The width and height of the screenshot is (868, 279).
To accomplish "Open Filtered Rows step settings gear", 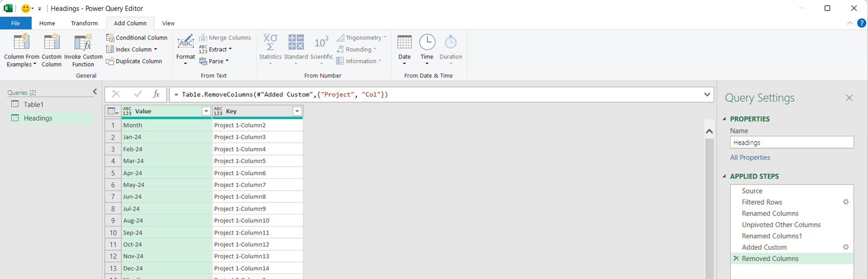I will 845,202.
